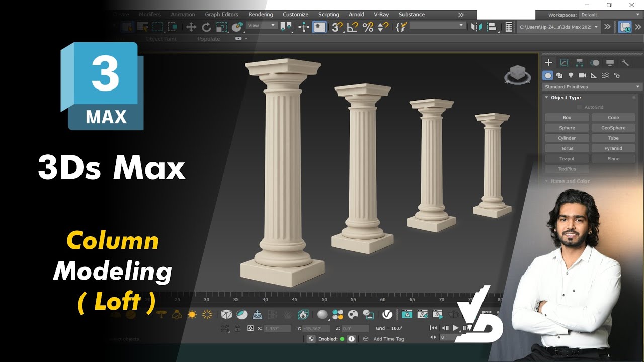644x362 pixels.
Task: Click the GeoSphere button
Action: (x=613, y=128)
